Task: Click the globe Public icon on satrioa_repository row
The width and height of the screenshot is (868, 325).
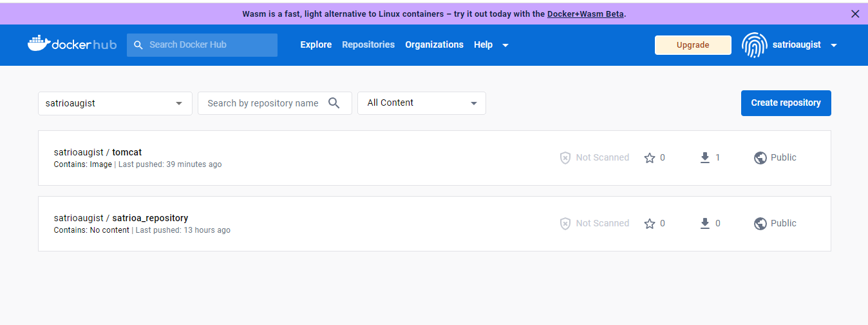Action: click(760, 224)
